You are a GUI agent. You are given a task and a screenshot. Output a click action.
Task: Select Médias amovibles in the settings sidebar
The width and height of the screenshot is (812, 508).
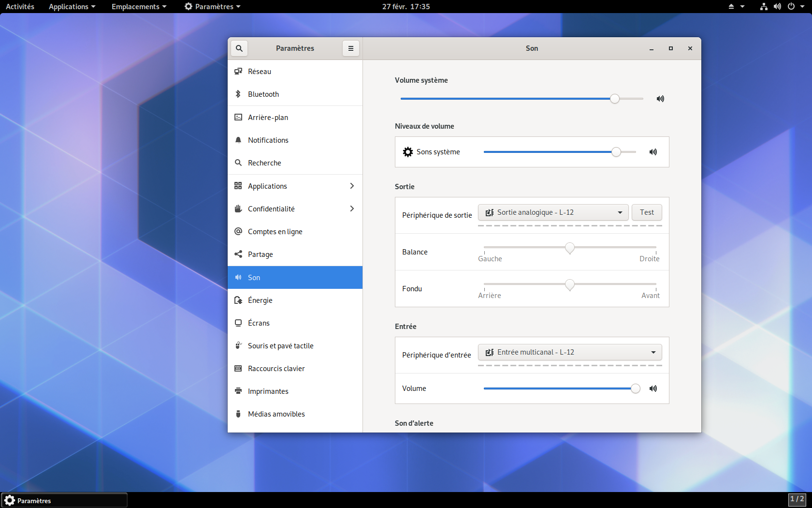(295, 414)
